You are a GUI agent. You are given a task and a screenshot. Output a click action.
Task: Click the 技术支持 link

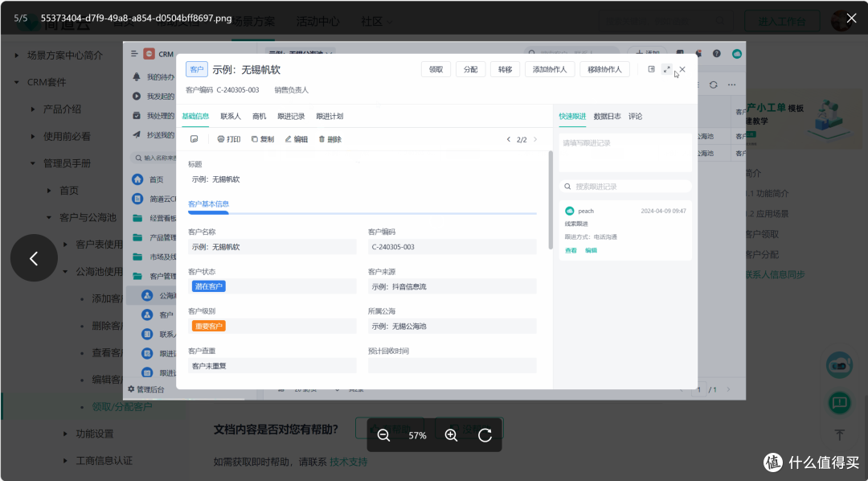349,462
